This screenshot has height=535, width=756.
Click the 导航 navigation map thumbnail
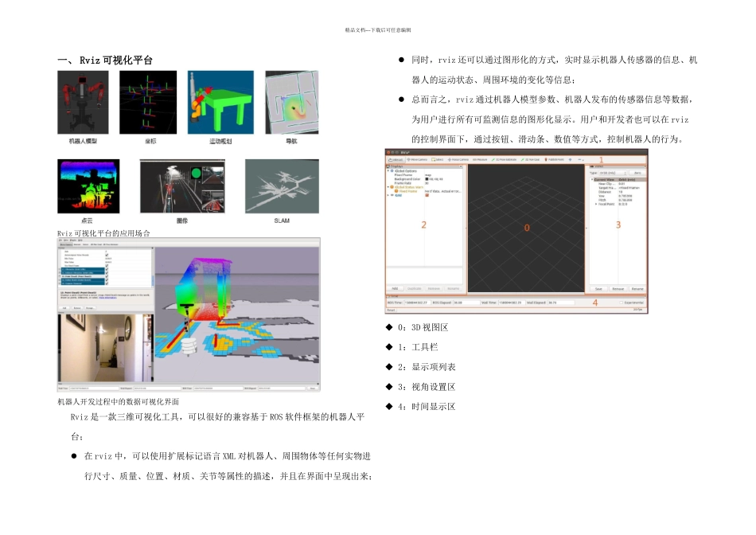coord(292,102)
